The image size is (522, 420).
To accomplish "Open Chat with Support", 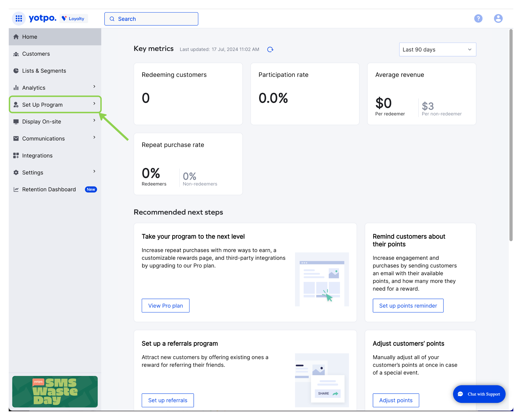I will (479, 394).
